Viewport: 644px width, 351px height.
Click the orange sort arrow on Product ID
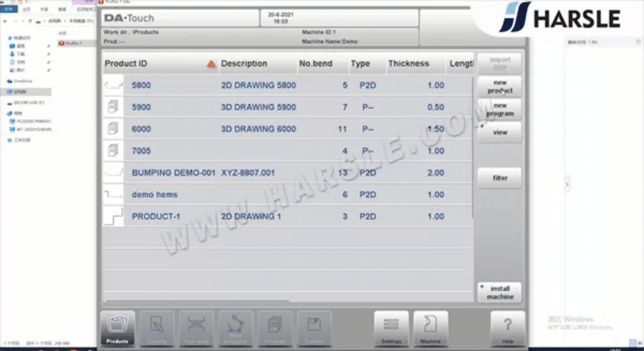(211, 64)
